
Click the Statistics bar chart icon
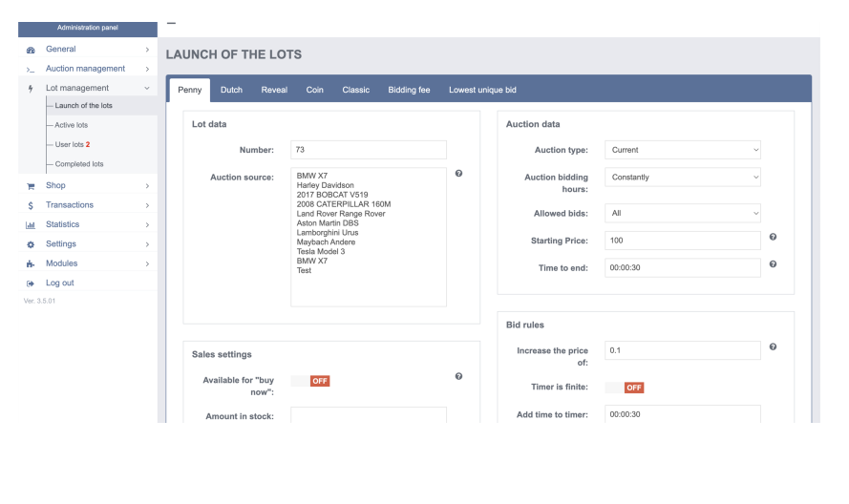click(x=31, y=224)
